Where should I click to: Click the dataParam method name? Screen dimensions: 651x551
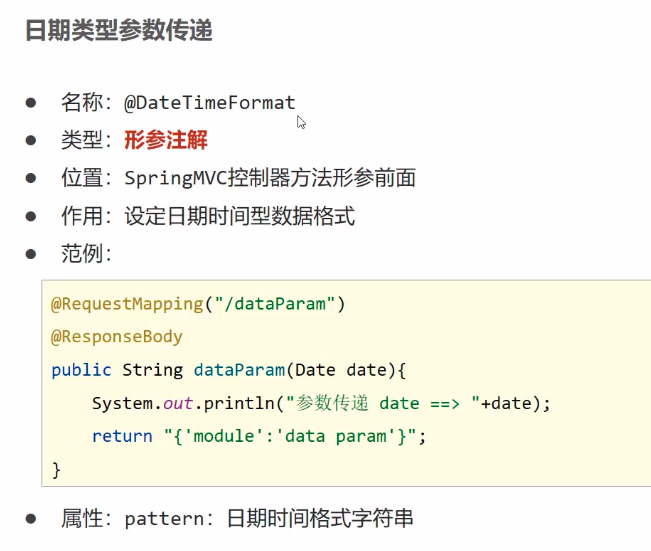(239, 370)
